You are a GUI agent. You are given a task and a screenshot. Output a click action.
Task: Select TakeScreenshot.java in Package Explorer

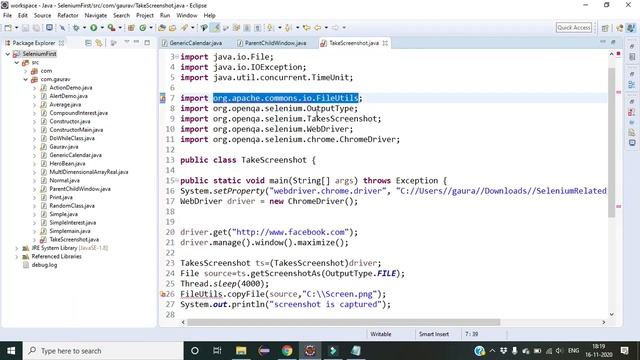[x=74, y=240]
